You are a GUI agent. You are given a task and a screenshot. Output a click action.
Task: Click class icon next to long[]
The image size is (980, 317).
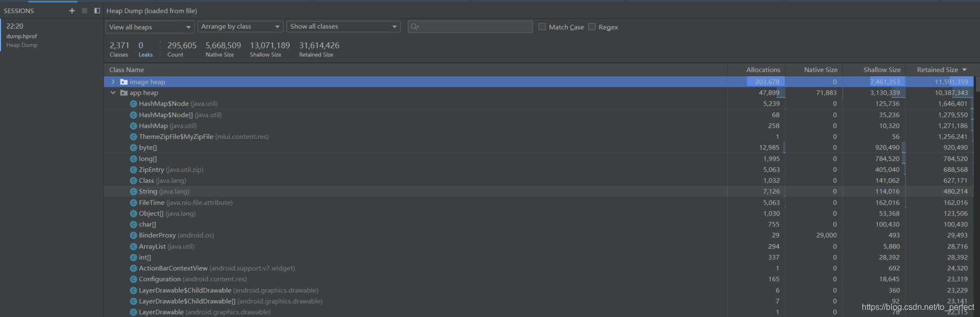(133, 159)
